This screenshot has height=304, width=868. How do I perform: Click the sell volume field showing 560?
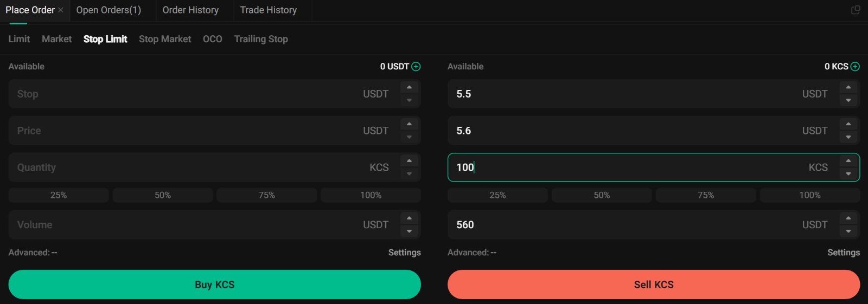click(654, 225)
